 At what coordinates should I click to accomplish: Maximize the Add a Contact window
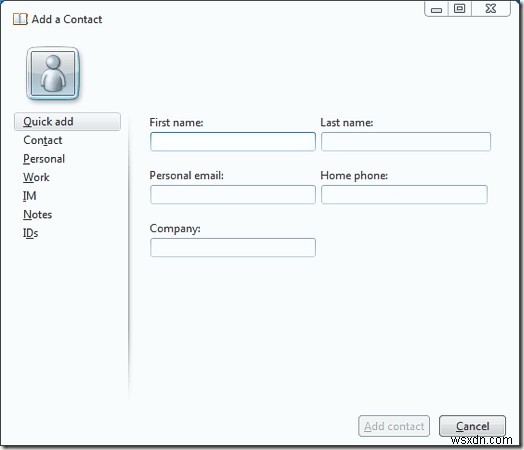click(x=460, y=9)
